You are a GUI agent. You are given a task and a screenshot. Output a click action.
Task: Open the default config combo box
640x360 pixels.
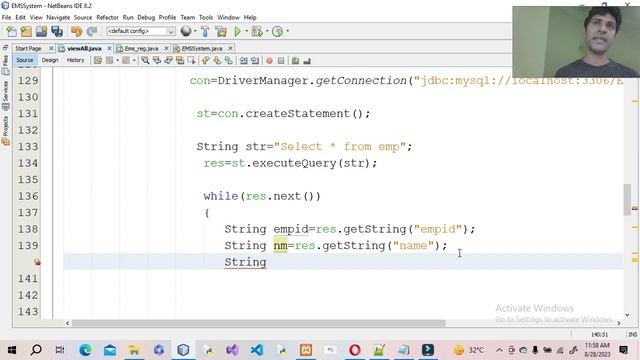[141, 31]
